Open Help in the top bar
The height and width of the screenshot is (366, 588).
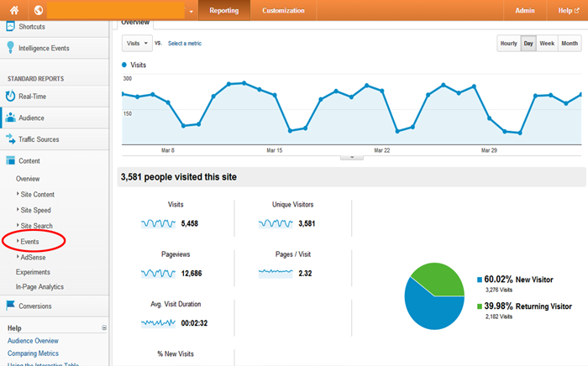[x=568, y=10]
